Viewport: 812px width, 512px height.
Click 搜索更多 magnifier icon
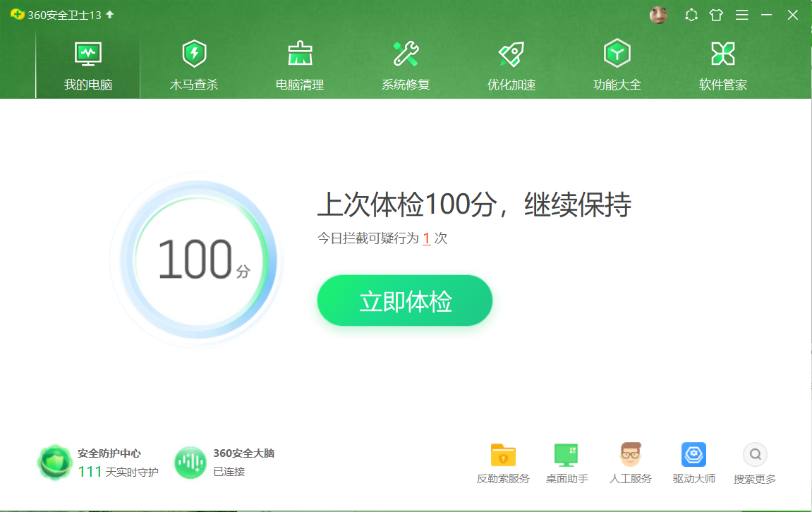tap(755, 455)
